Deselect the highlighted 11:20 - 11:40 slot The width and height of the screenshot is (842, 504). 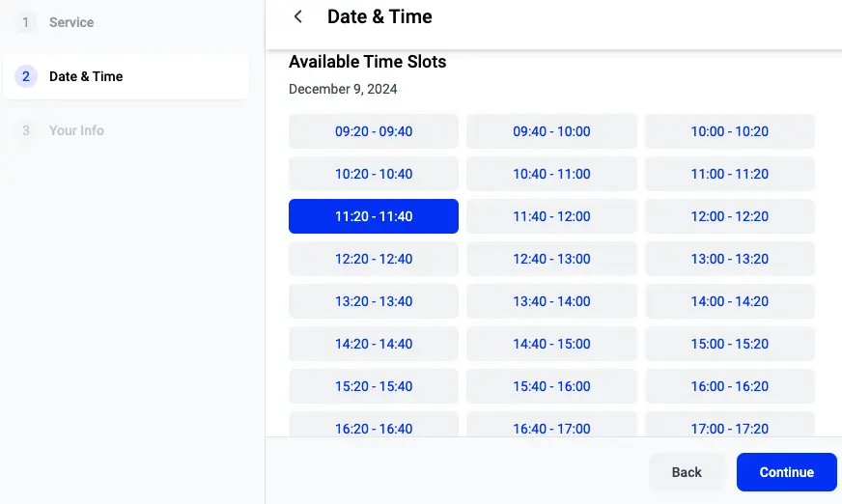click(374, 216)
